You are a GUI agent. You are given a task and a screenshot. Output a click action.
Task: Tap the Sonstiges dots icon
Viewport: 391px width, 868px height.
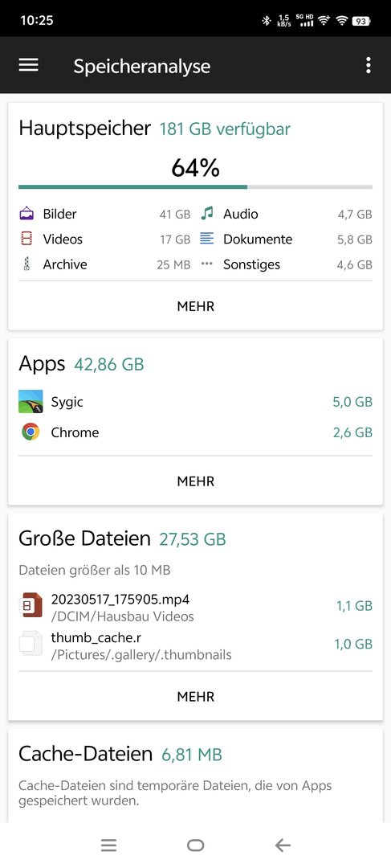(207, 264)
